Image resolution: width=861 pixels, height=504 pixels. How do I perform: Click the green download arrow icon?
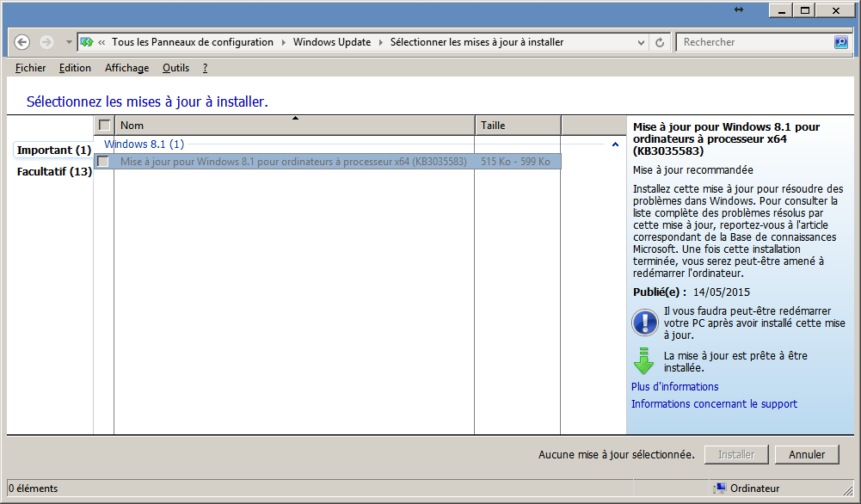point(643,360)
